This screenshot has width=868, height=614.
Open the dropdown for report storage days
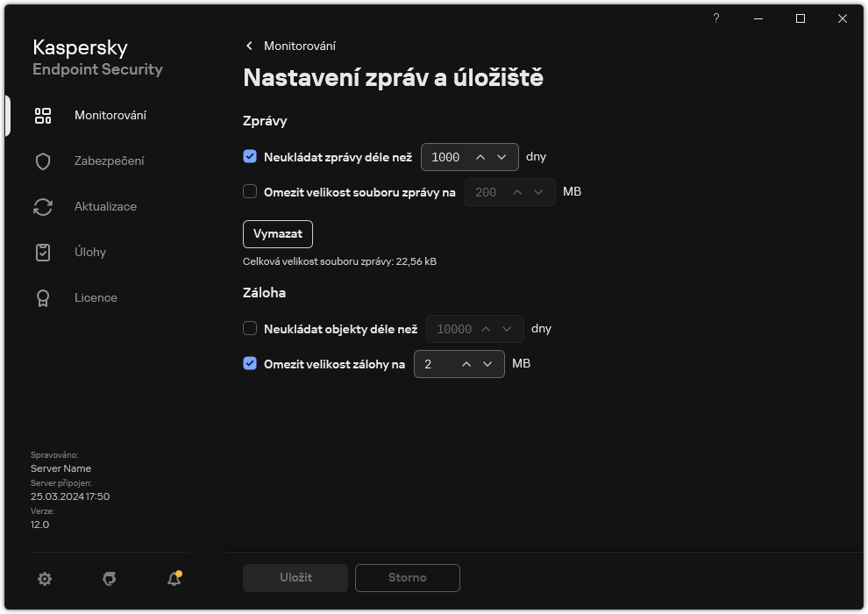501,157
